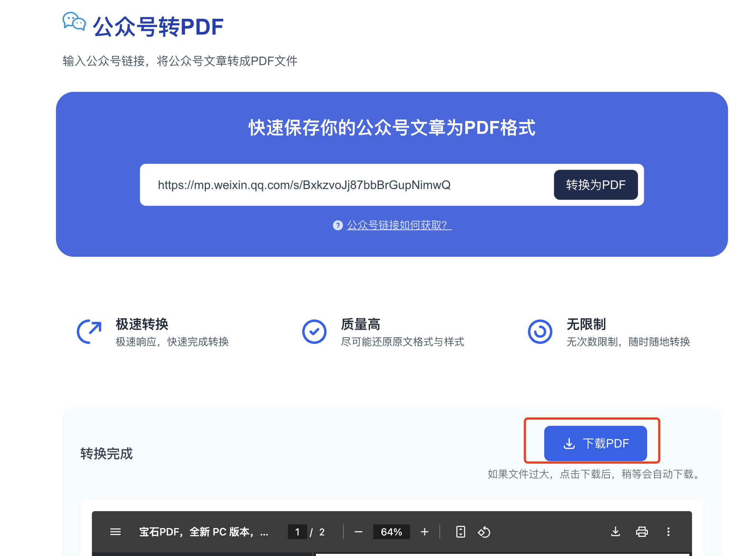The width and height of the screenshot is (756, 556).
Task: Zoom in the PDF preview with plus icon
Action: pos(425,531)
